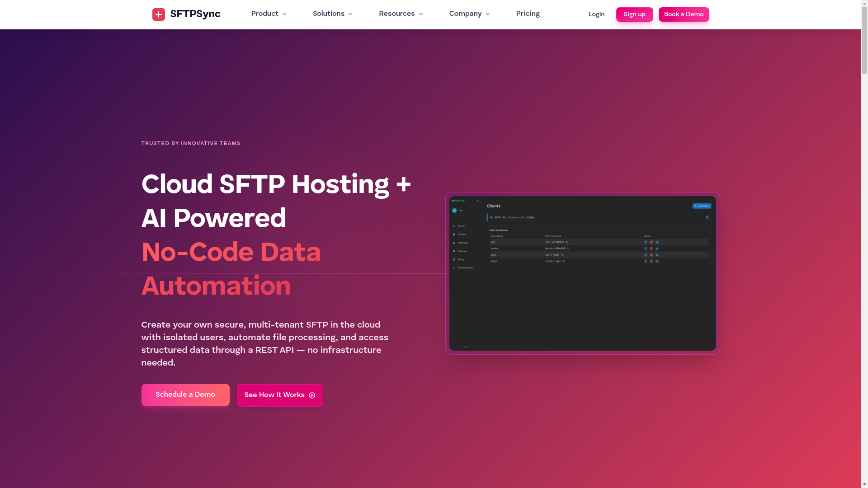
Task: Expand the chevron beside Company
Action: click(488, 14)
